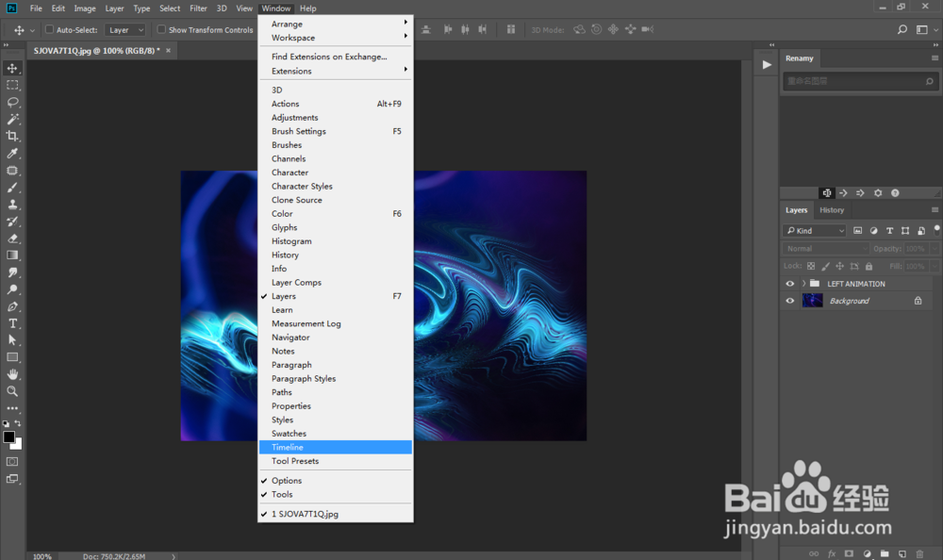943x560 pixels.
Task: Select the Pen tool
Action: (12, 306)
